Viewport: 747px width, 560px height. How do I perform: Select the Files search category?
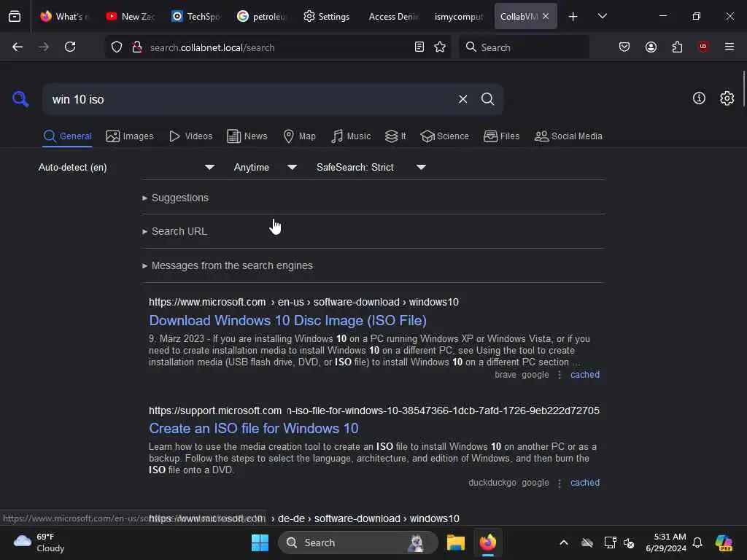point(501,136)
